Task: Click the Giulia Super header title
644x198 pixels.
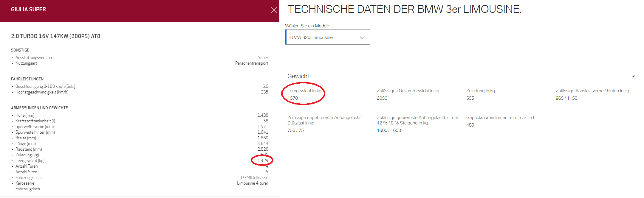Action: (x=28, y=10)
